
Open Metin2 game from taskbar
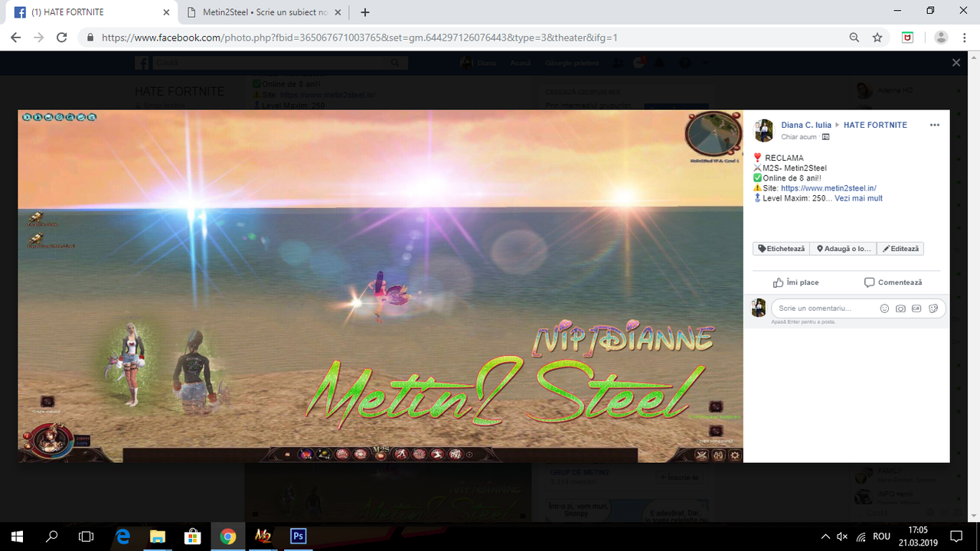tap(263, 536)
